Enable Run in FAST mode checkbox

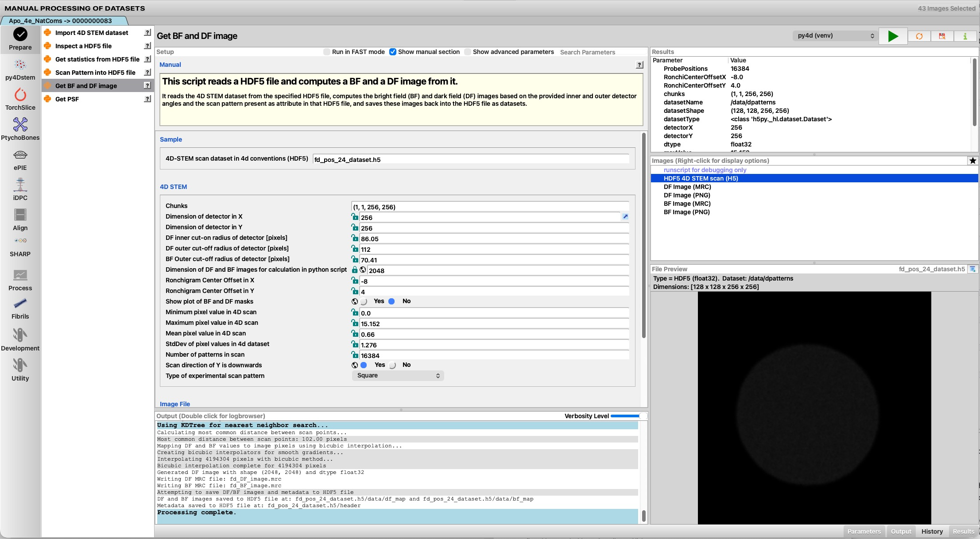point(327,52)
